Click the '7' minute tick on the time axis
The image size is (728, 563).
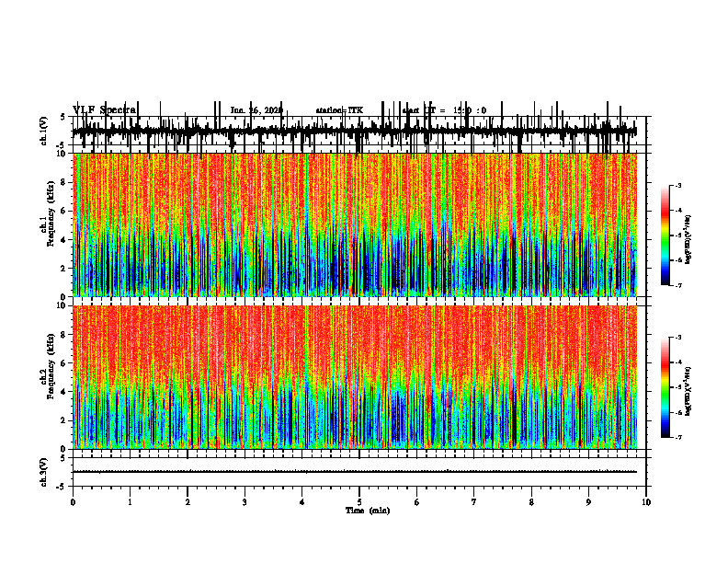[474, 502]
